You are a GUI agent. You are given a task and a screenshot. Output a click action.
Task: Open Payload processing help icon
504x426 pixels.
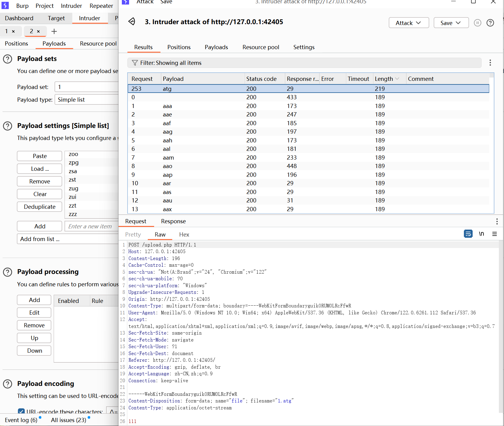(x=8, y=272)
